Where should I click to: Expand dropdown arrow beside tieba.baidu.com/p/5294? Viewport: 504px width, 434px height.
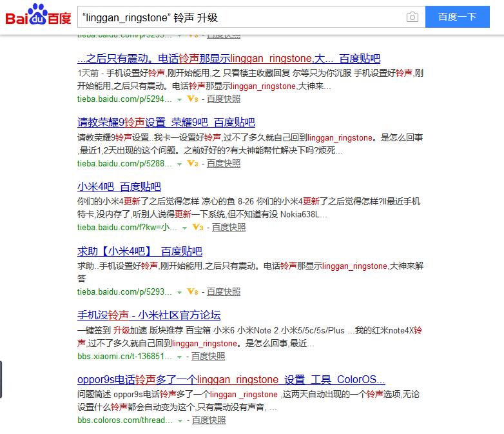pyautogui.click(x=179, y=100)
